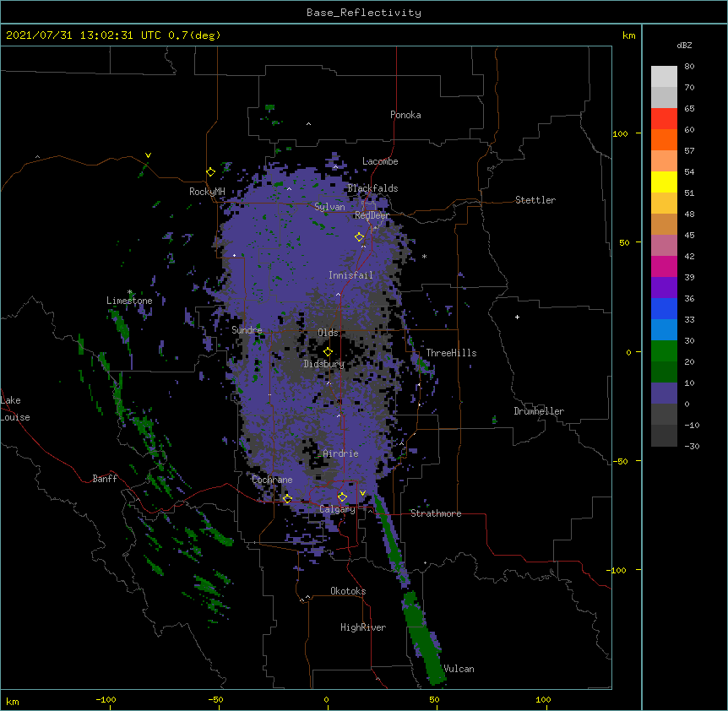Select the Cochrane label
Screen dimensions: 728x711
[272, 480]
